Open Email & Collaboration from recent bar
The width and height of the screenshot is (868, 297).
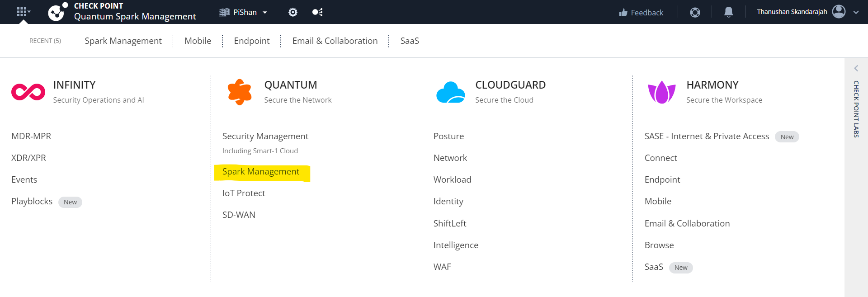[x=335, y=41]
